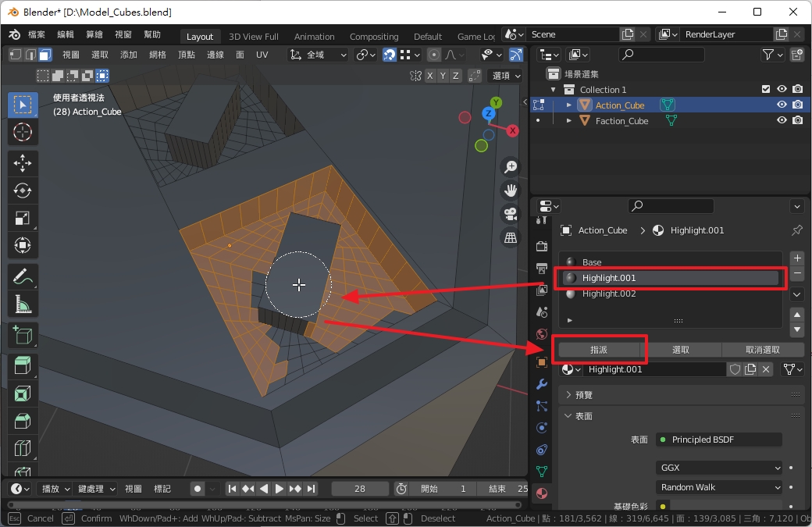
Task: Open the 編輯 menu
Action: (66, 35)
